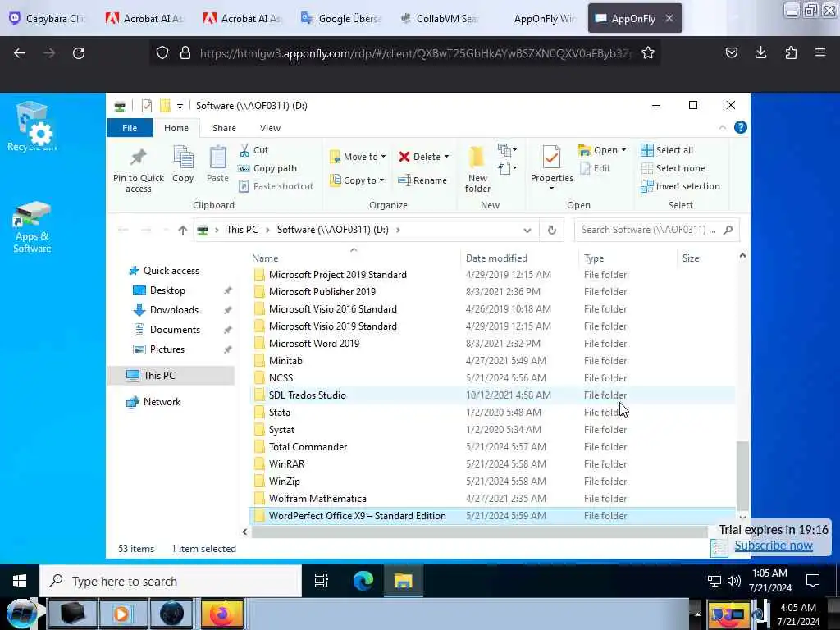
Task: Click the horizontal scrollbar in file list
Action: pos(479,532)
